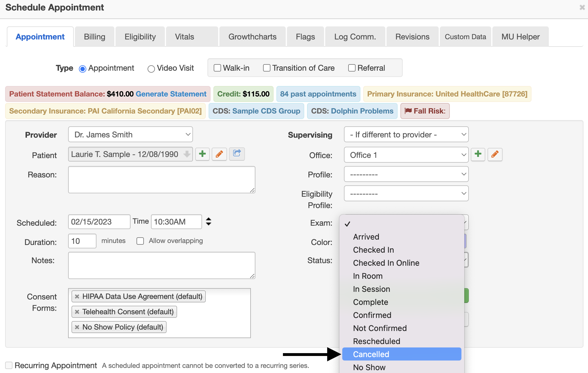588x373 pixels.
Task: Select Video Visit radio button
Action: 151,69
